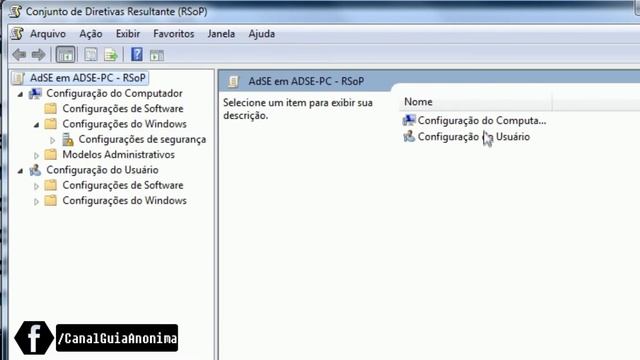Viewport: 640px width, 360px height.
Task: Open the Exibir menu
Action: click(128, 34)
